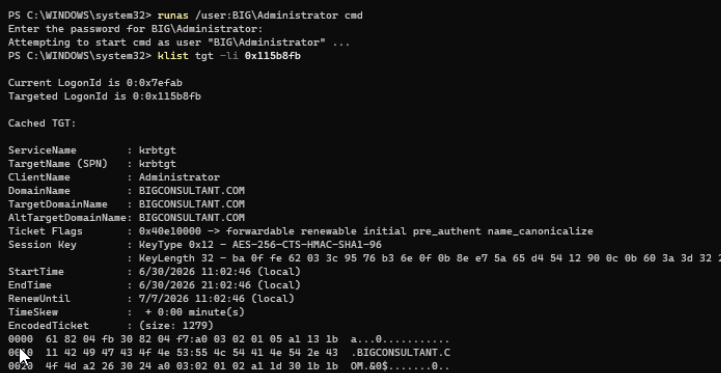Click the DomainName value BIGCONSULTANT.COM
Image resolution: width=721 pixels, height=373 pixels.
pos(192,191)
